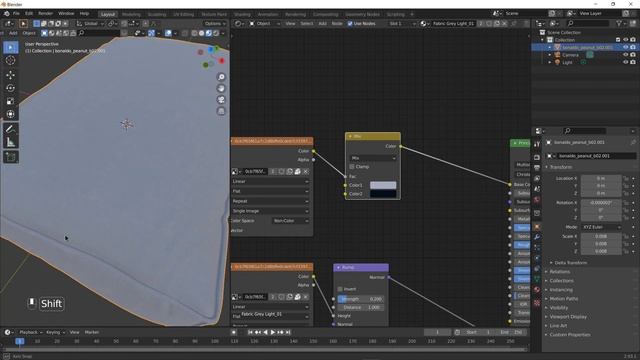Open the Object properties orange square tab
Image resolution: width=640 pixels, height=360 pixels.
pyautogui.click(x=537, y=227)
